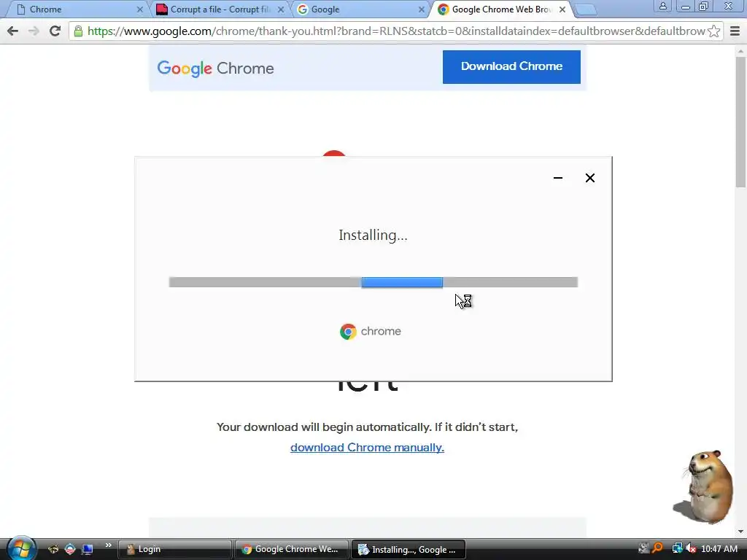The height and width of the screenshot is (560, 747).
Task: Click the browser back arrow
Action: coord(13,31)
